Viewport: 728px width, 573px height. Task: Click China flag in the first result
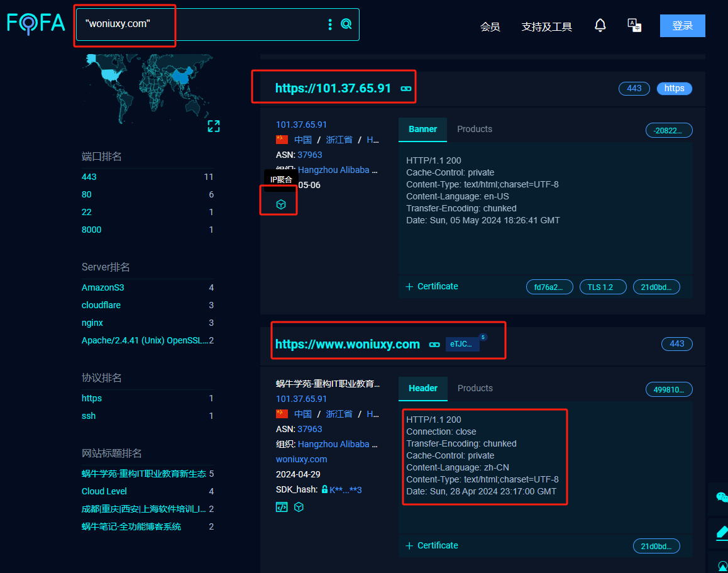282,140
